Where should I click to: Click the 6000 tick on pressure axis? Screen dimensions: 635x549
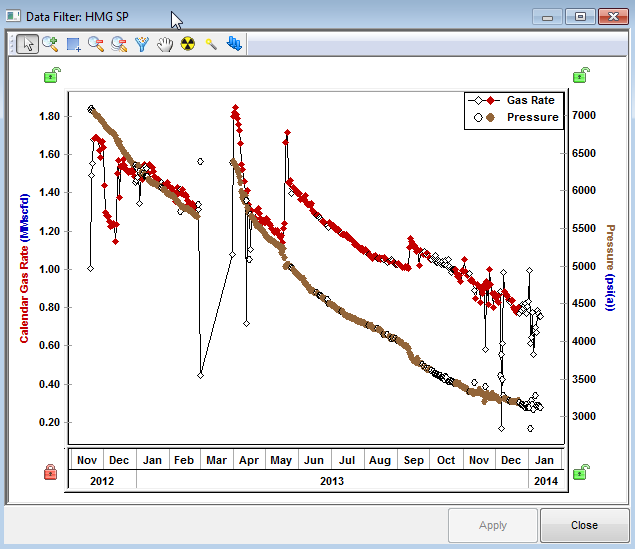pyautogui.click(x=584, y=190)
